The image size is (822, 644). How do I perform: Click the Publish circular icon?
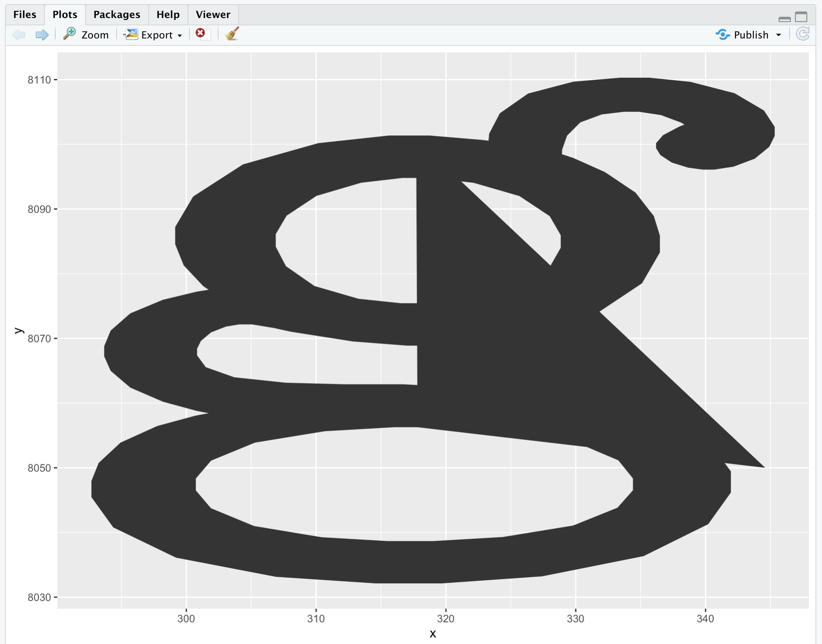click(723, 35)
